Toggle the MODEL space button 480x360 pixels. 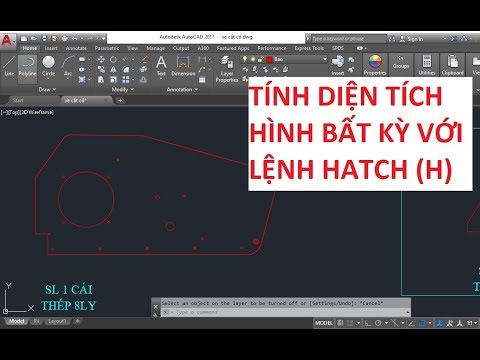tap(324, 323)
